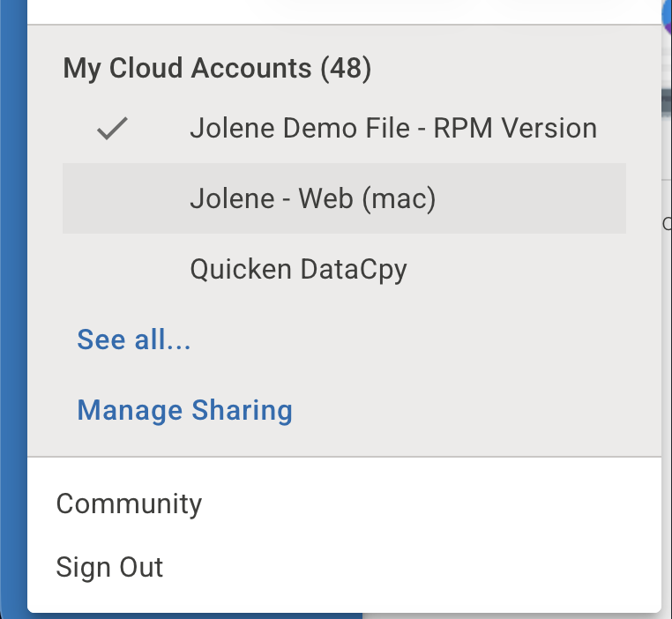Image resolution: width=672 pixels, height=619 pixels.
Task: Click the active-account tick mark icon
Action: point(112,130)
